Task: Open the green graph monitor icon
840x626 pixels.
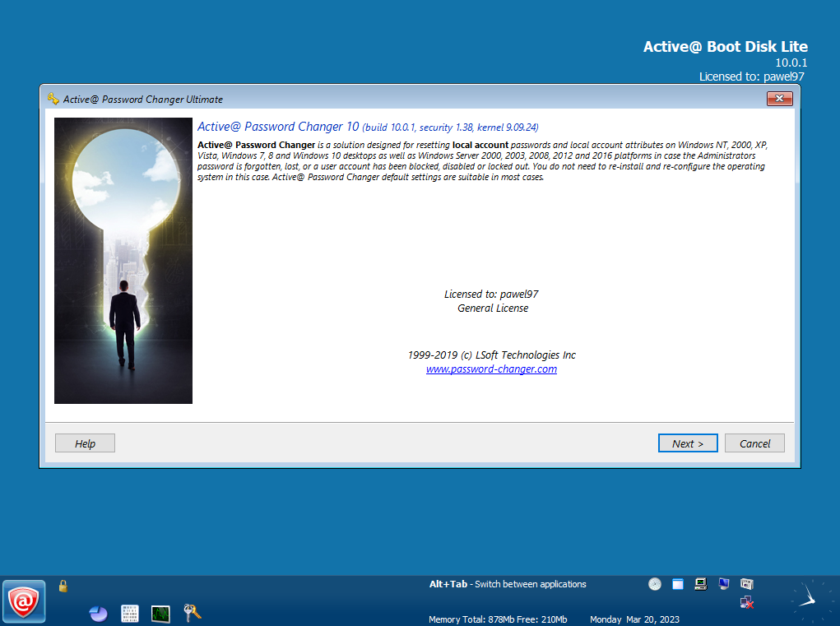Action: tap(160, 614)
